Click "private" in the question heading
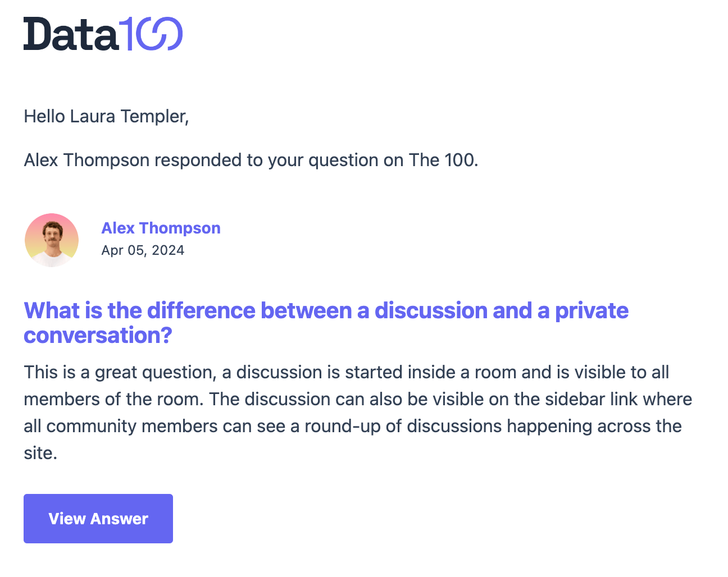This screenshot has height=577, width=728. pos(591,310)
